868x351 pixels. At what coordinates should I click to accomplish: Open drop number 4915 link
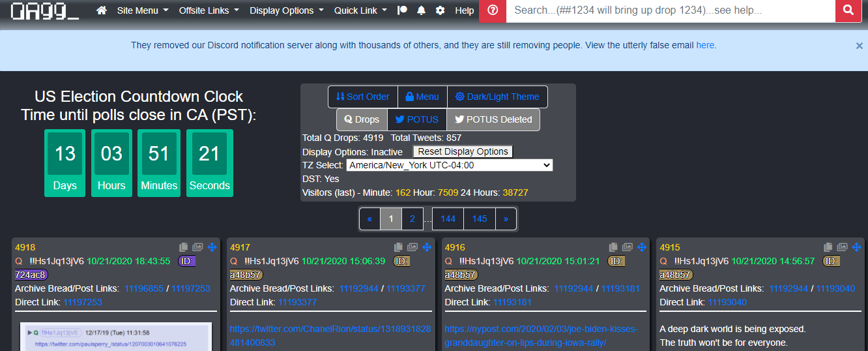(x=670, y=247)
